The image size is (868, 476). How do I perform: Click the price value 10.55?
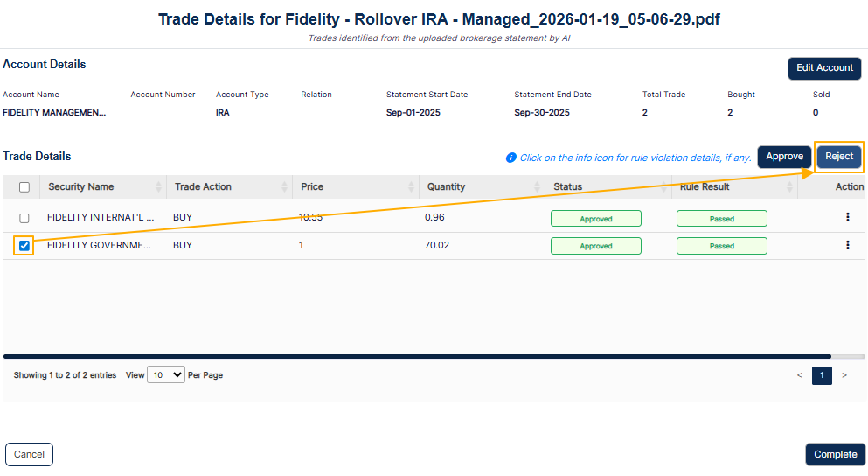(x=310, y=217)
